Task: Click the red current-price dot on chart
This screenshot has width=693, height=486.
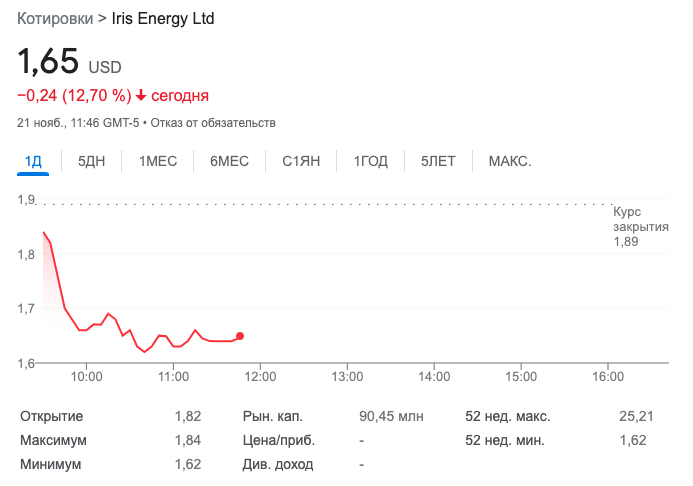Action: pos(240,336)
